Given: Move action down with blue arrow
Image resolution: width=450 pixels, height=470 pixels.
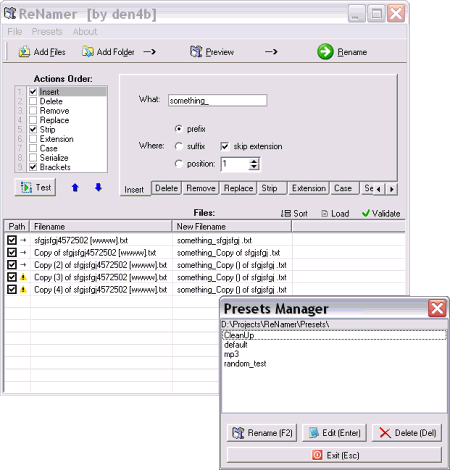Looking at the screenshot, I should coord(98,188).
